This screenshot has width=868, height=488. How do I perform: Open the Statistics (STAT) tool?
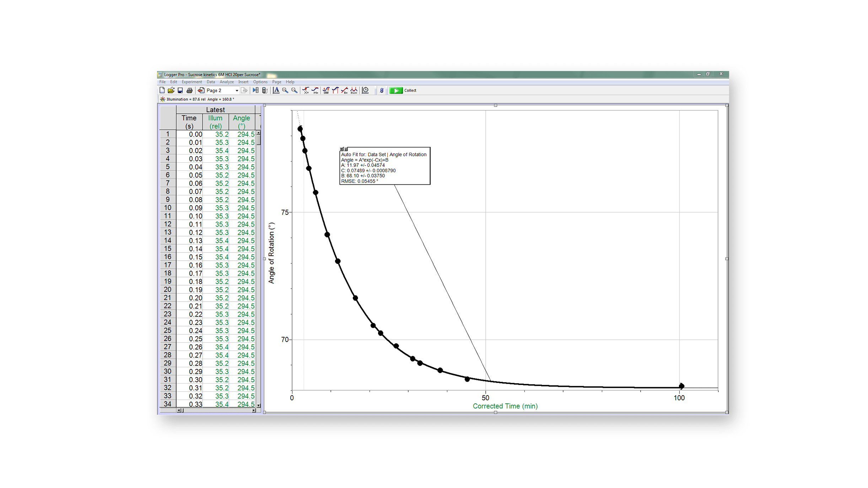pos(326,90)
